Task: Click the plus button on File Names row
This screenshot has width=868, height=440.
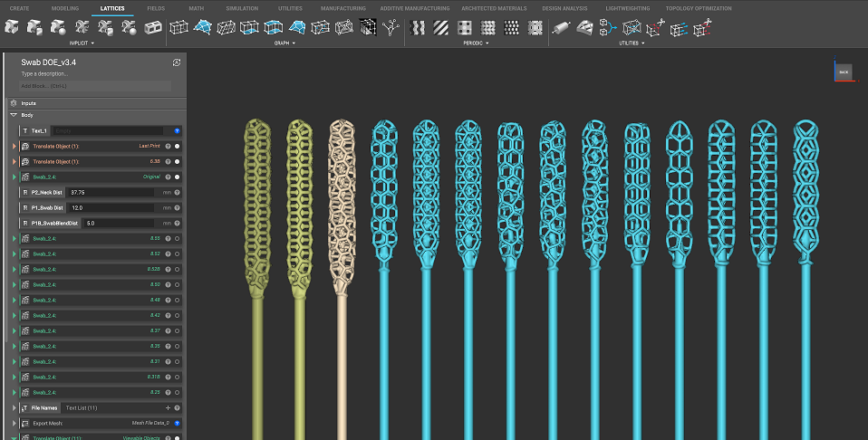Action: point(168,407)
